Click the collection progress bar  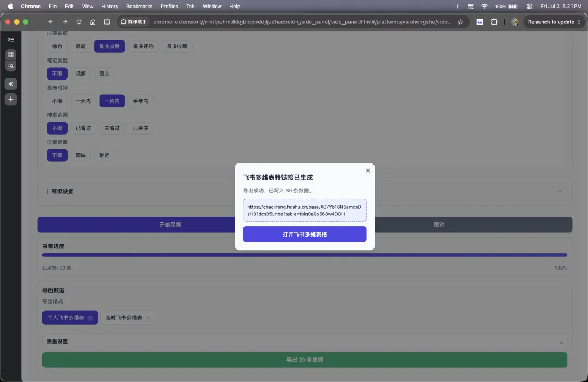[304, 255]
